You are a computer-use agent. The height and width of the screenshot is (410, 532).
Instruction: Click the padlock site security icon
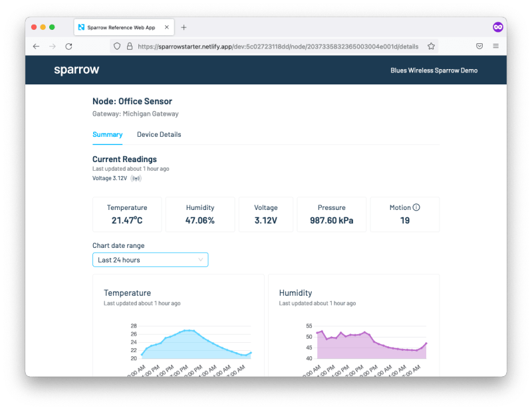coord(130,47)
